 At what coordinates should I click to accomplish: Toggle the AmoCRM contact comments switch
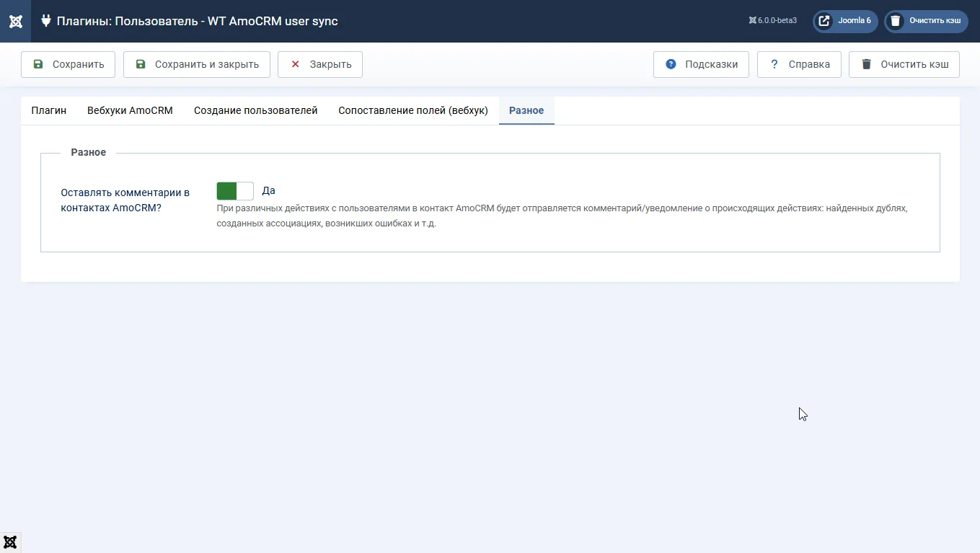(x=235, y=191)
